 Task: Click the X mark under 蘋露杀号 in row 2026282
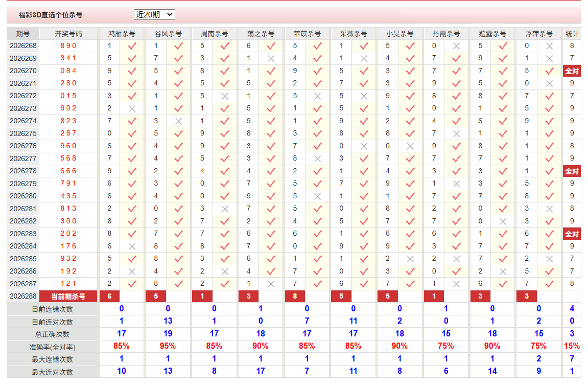point(503,221)
